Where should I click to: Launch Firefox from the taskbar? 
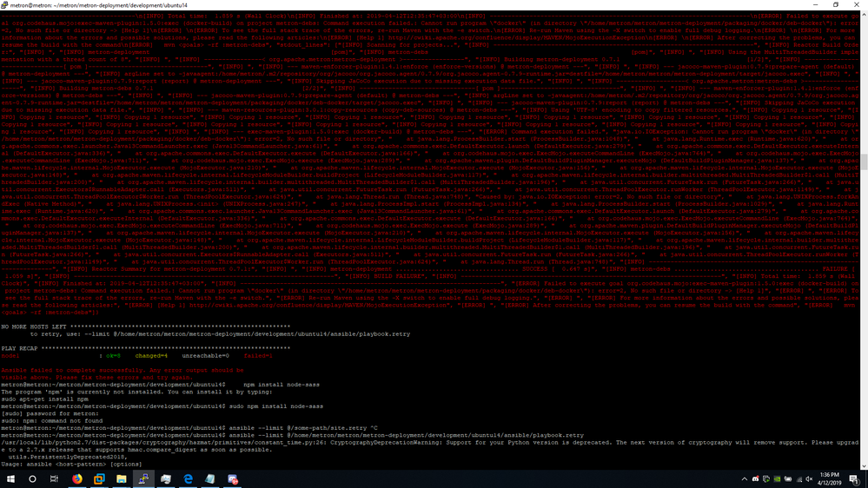77,479
